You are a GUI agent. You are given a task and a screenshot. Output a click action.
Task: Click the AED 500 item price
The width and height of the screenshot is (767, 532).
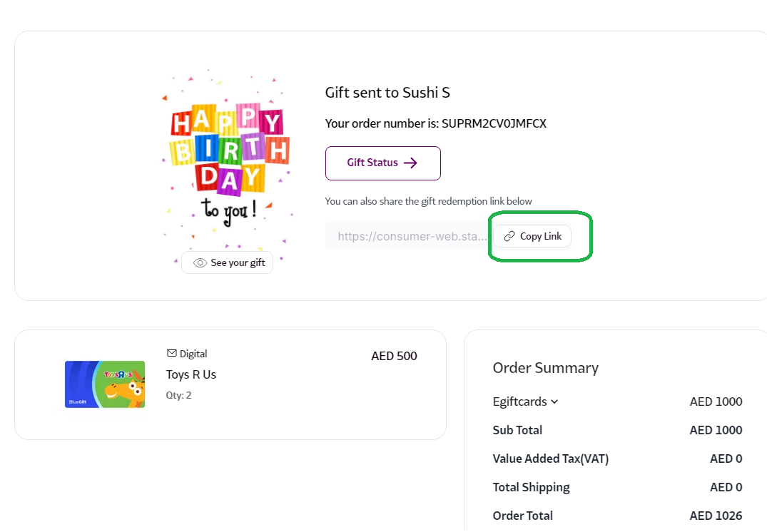pyautogui.click(x=394, y=356)
